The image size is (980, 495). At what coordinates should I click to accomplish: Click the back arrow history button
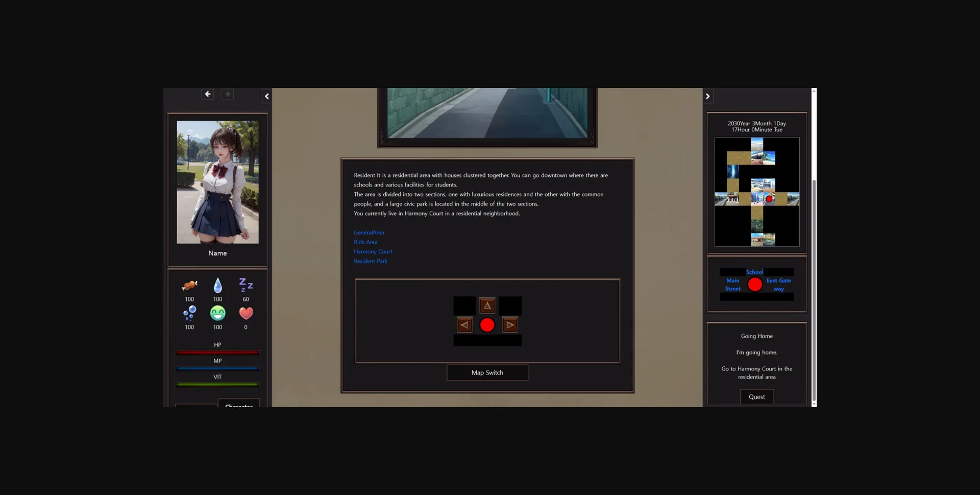[x=207, y=94]
